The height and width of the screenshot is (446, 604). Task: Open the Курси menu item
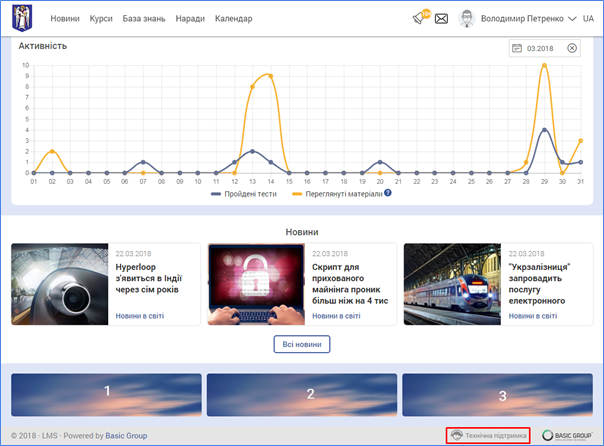(100, 19)
